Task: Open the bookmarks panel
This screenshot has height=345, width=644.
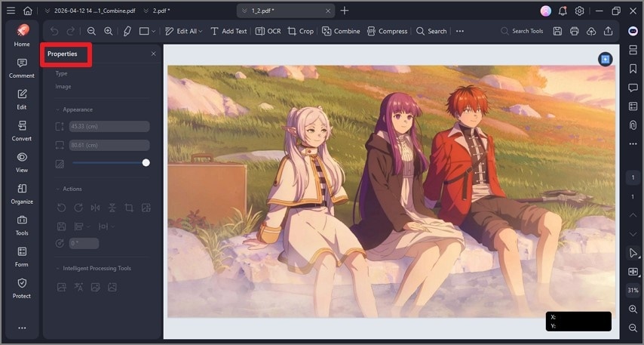Action: (x=633, y=68)
